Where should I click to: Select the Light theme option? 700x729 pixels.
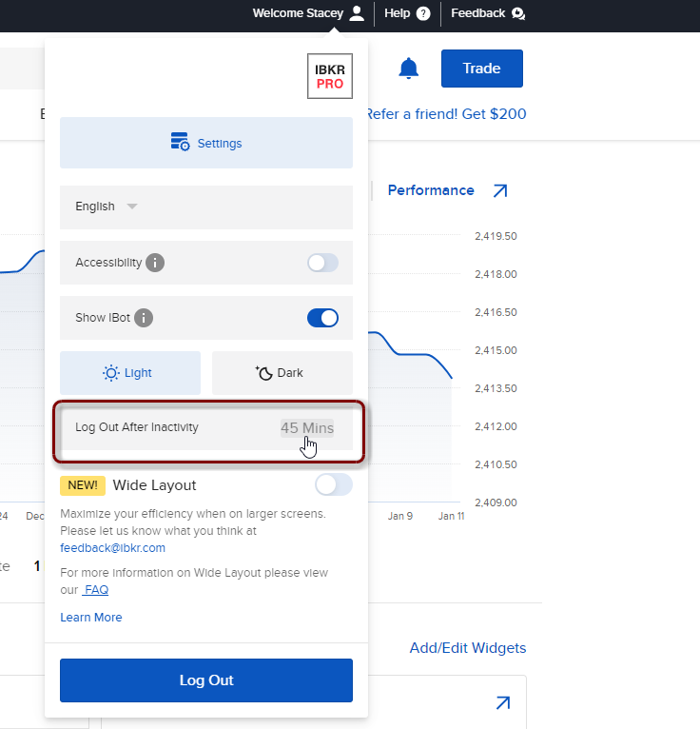tap(129, 373)
